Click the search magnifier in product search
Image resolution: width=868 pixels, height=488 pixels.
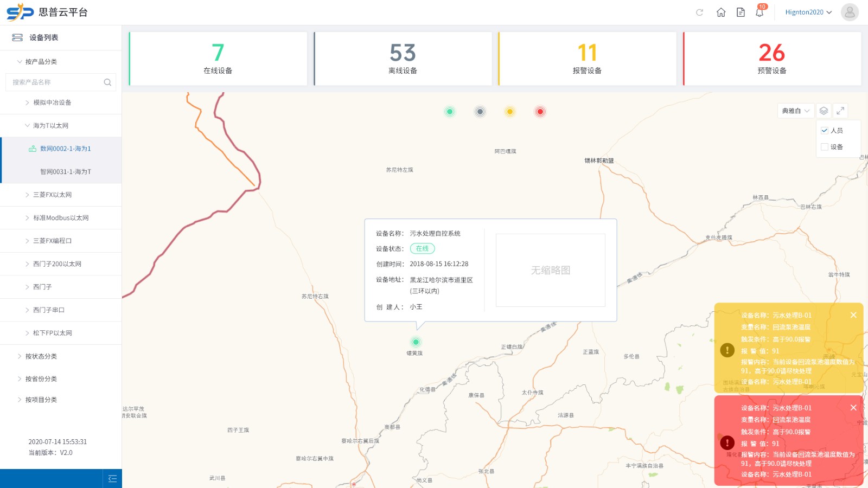click(107, 82)
